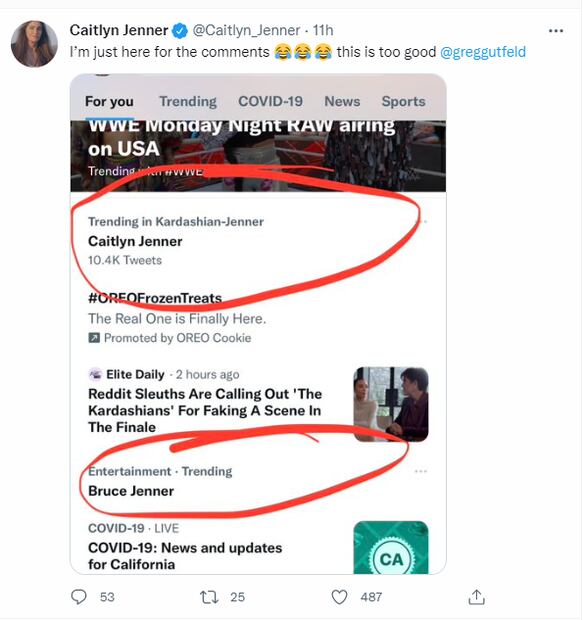
Task: Click the California COVID-19 CA thumbnail
Action: (391, 547)
